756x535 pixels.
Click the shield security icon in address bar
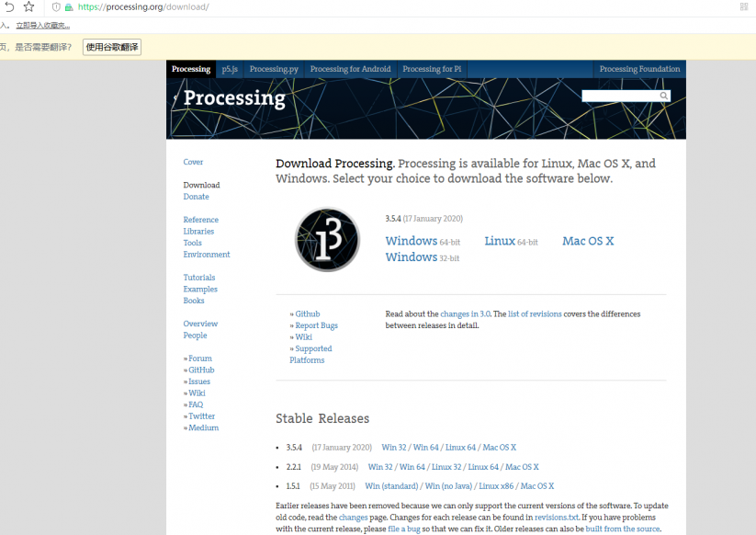(x=56, y=7)
